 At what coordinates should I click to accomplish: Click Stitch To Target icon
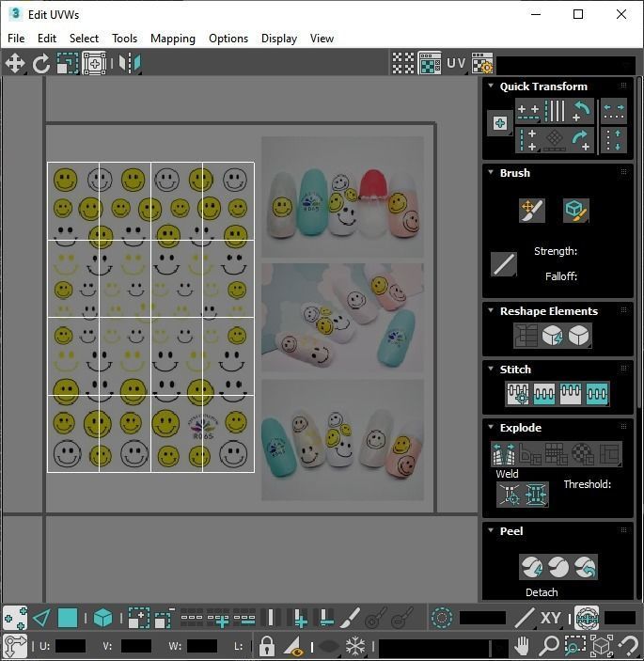518,394
